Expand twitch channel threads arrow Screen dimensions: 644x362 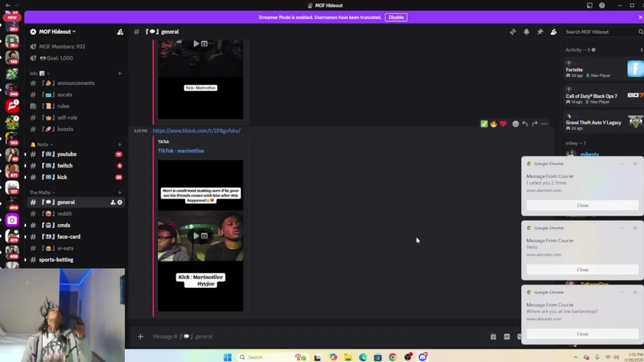point(25,166)
